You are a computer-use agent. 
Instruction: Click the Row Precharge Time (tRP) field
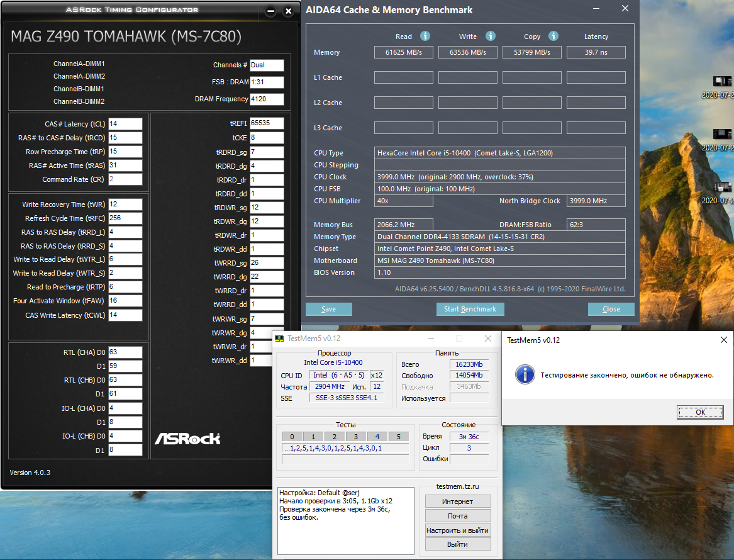click(x=125, y=151)
